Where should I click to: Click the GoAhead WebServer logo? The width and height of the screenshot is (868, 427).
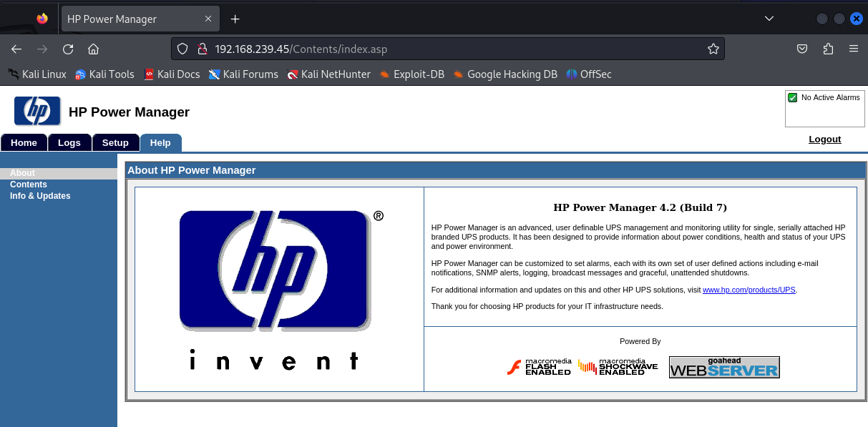click(724, 367)
